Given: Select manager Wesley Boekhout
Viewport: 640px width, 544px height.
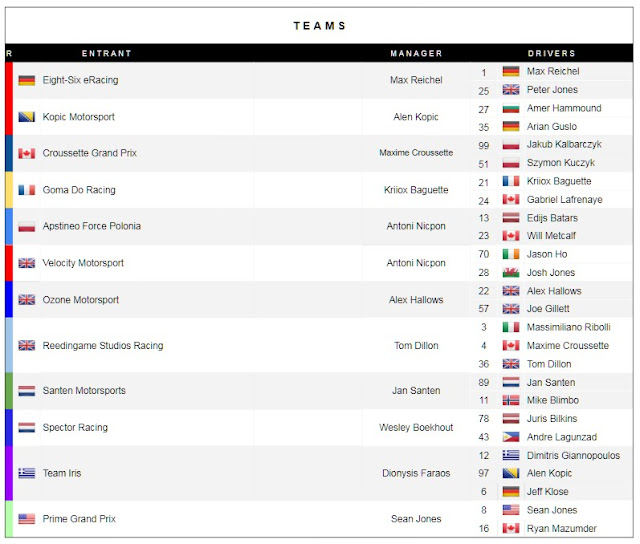Looking at the screenshot, I should (x=416, y=428).
